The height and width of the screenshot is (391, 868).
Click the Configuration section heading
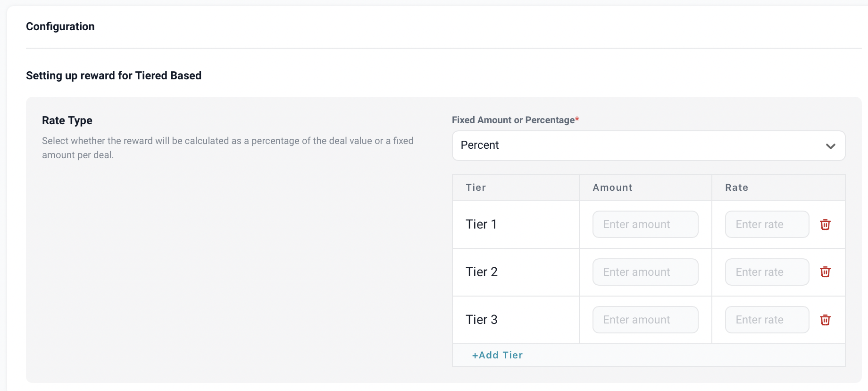[x=60, y=26]
